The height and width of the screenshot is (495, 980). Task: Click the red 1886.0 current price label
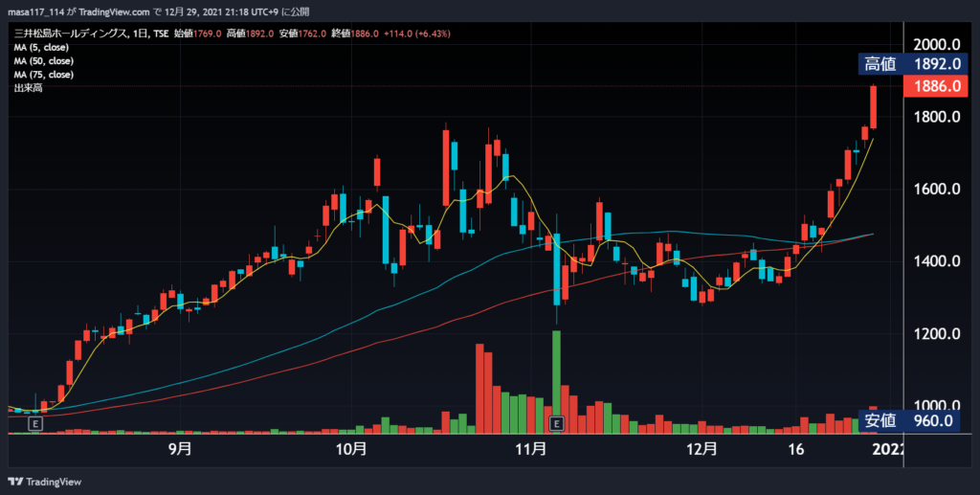pos(936,86)
